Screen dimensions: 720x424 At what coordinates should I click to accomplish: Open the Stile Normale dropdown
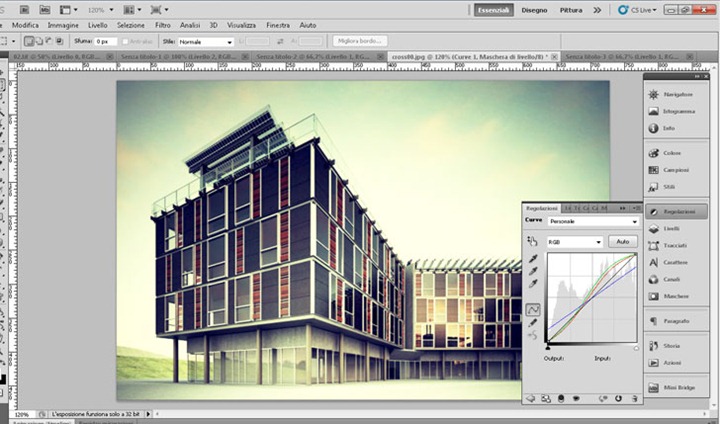206,42
